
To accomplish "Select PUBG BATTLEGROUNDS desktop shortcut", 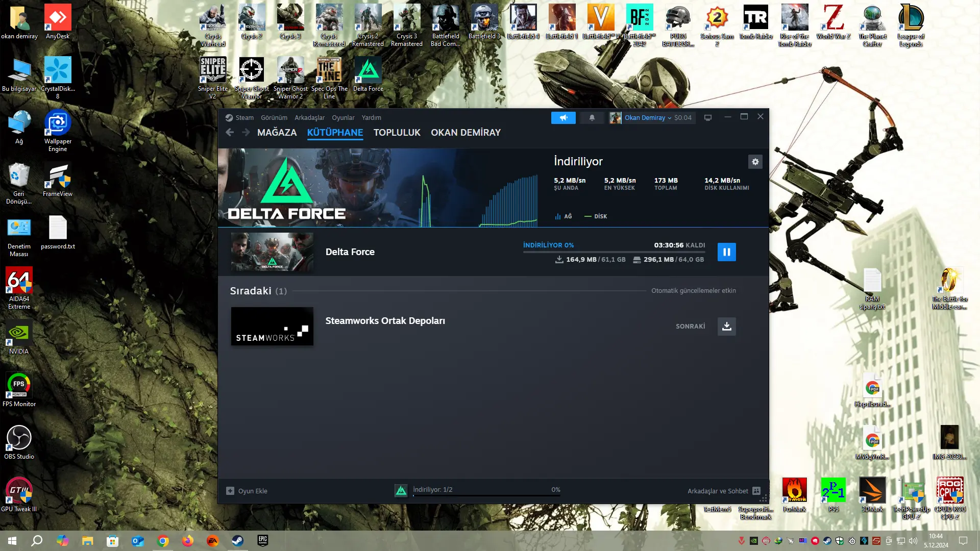I will [678, 26].
